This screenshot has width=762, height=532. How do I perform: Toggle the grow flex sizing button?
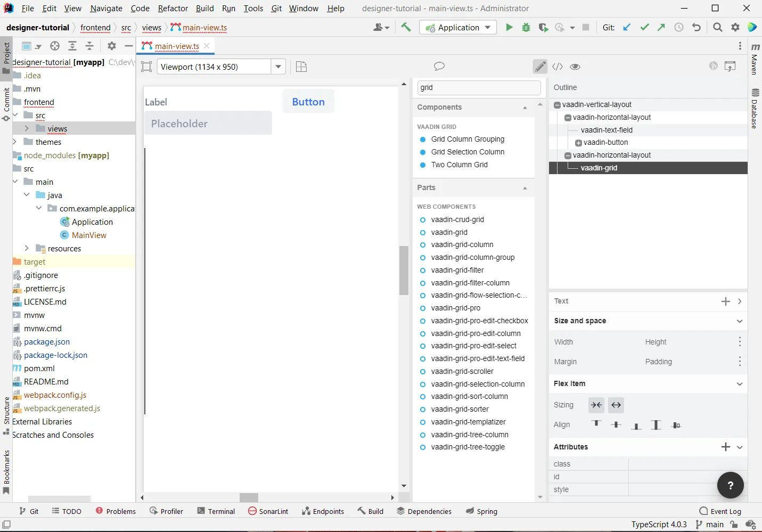(x=616, y=405)
